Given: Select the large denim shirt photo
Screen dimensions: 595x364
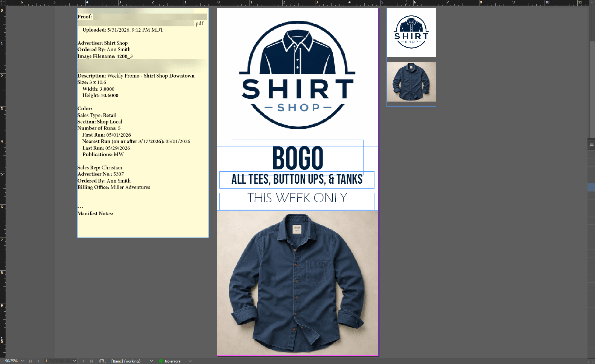Looking at the screenshot, I should (x=298, y=283).
